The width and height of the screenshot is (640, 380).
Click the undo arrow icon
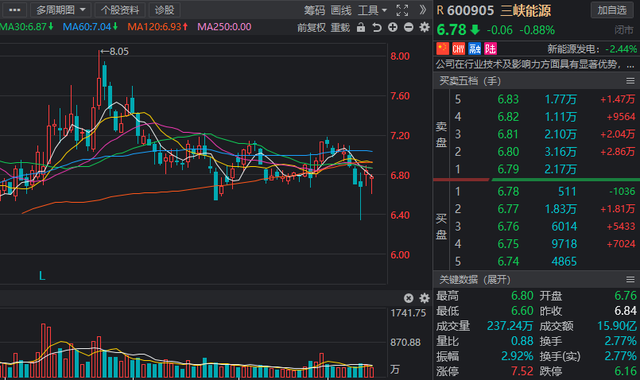[x=377, y=27]
